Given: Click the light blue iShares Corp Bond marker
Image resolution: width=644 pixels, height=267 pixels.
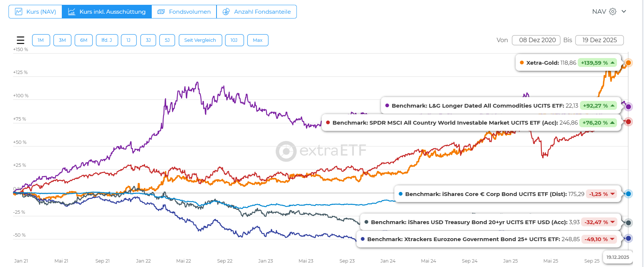Looking at the screenshot, I should point(628,194).
